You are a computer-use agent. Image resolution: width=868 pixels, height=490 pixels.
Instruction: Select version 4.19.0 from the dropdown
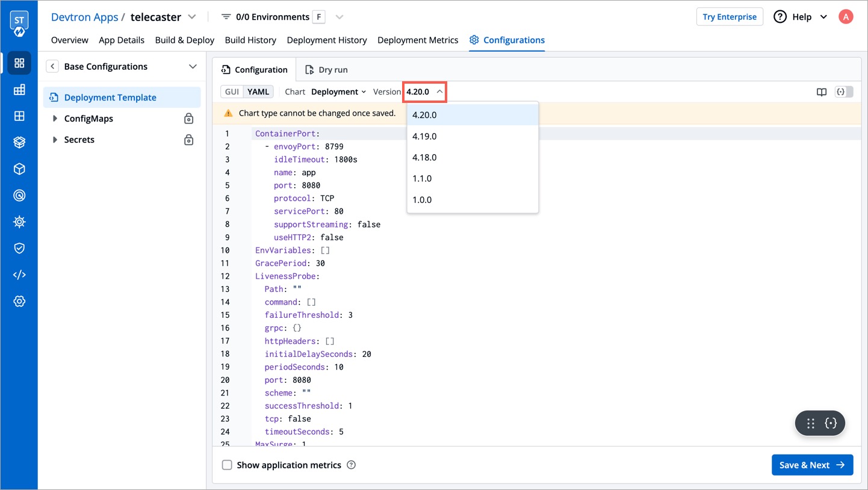424,136
